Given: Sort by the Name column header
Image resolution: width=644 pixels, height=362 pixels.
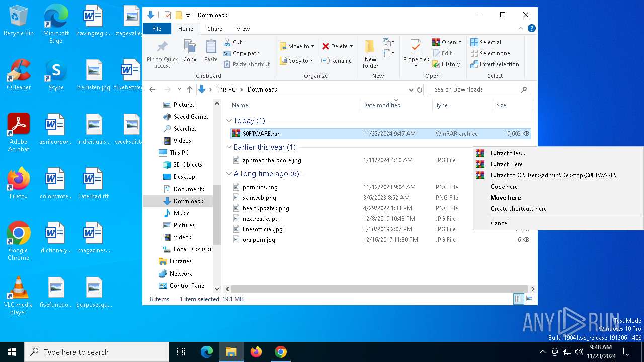Looking at the screenshot, I should click(295, 105).
